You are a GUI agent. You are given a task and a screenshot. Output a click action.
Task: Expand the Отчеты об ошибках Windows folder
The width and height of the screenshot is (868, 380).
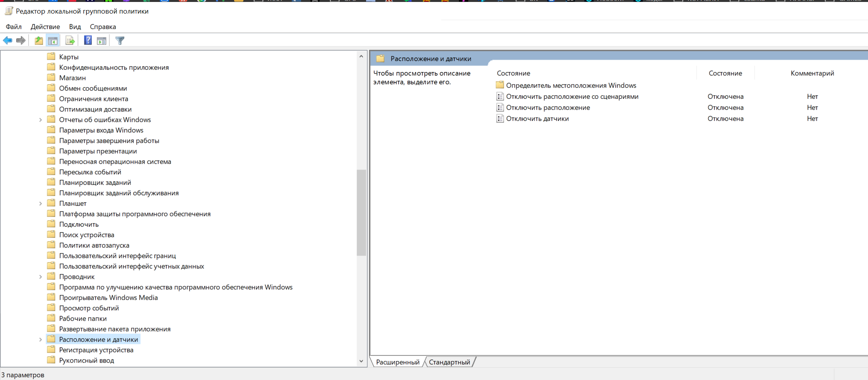[40, 120]
